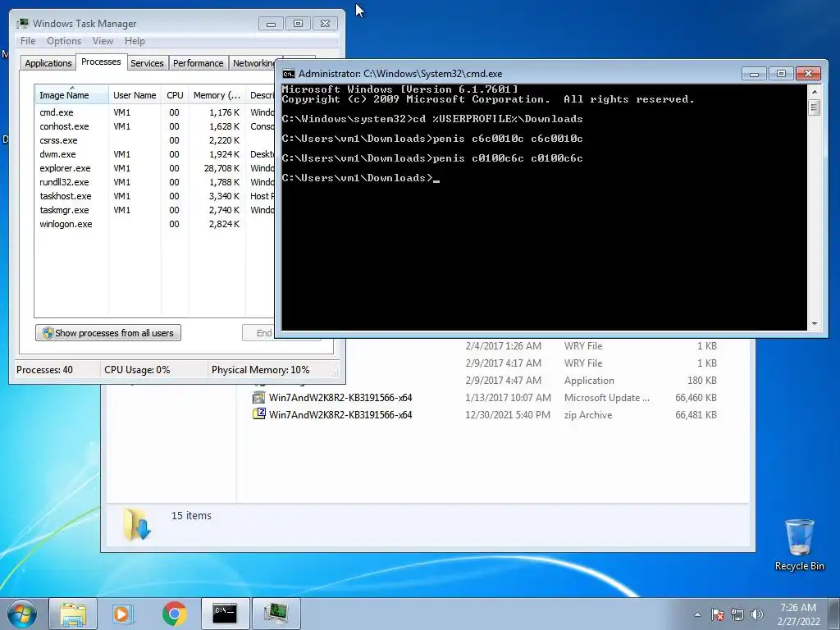Screen dimensions: 840x630
Task: Click CPU Usage: 0% status entry
Action: point(137,370)
